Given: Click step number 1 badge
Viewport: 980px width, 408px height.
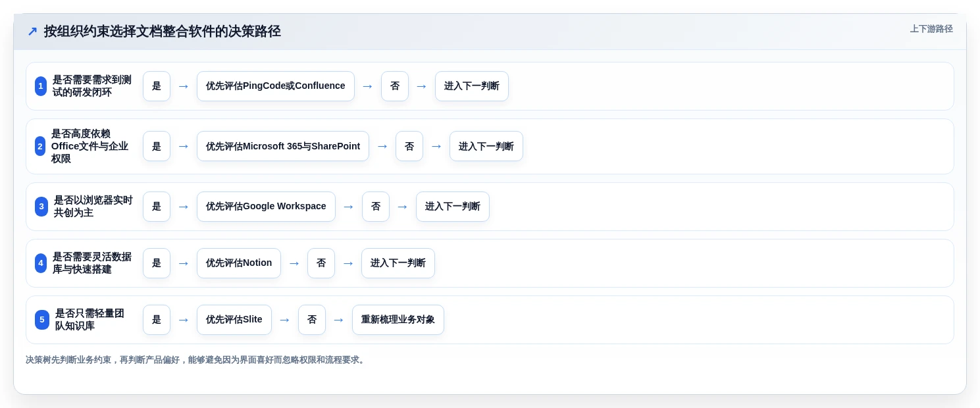Looking at the screenshot, I should point(41,86).
